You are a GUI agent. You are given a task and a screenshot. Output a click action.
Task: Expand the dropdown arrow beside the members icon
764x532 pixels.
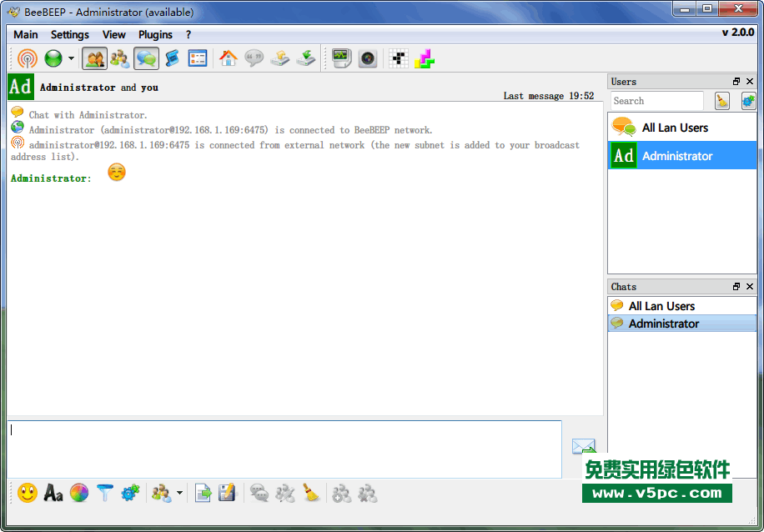[179, 493]
